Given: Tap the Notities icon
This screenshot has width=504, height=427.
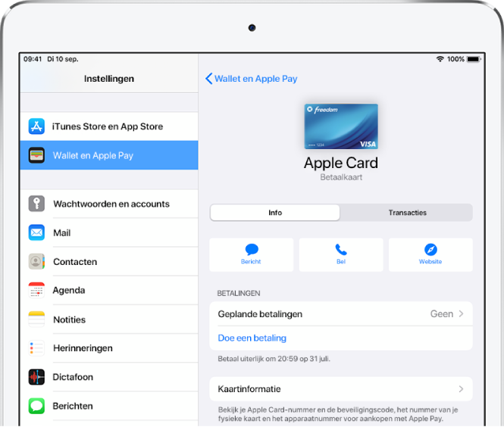Looking at the screenshot, I should (36, 319).
